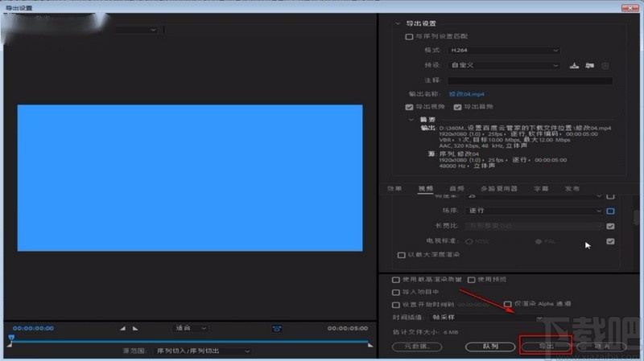Switch to the 效果 tab
The image size is (644, 361).
coord(394,188)
